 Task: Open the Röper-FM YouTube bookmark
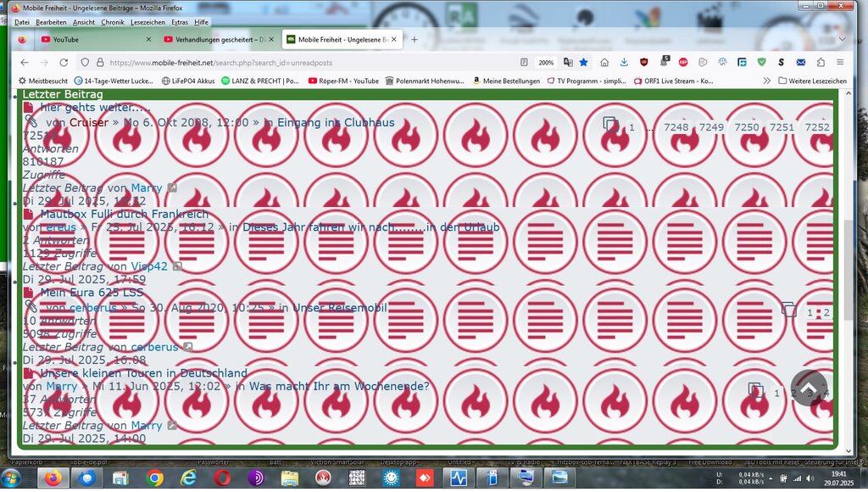pos(343,81)
